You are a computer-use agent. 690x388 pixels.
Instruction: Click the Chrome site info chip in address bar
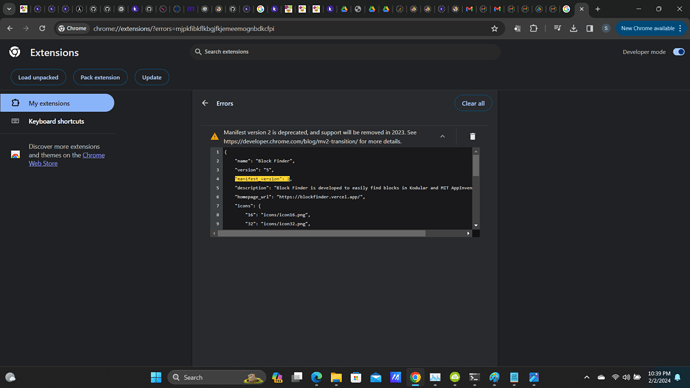tap(73, 28)
